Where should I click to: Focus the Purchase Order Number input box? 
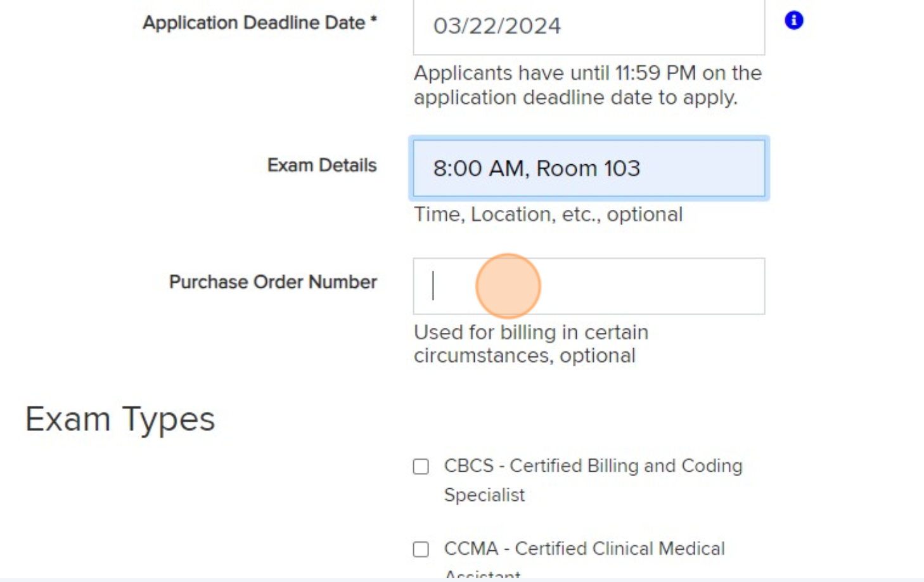(588, 287)
